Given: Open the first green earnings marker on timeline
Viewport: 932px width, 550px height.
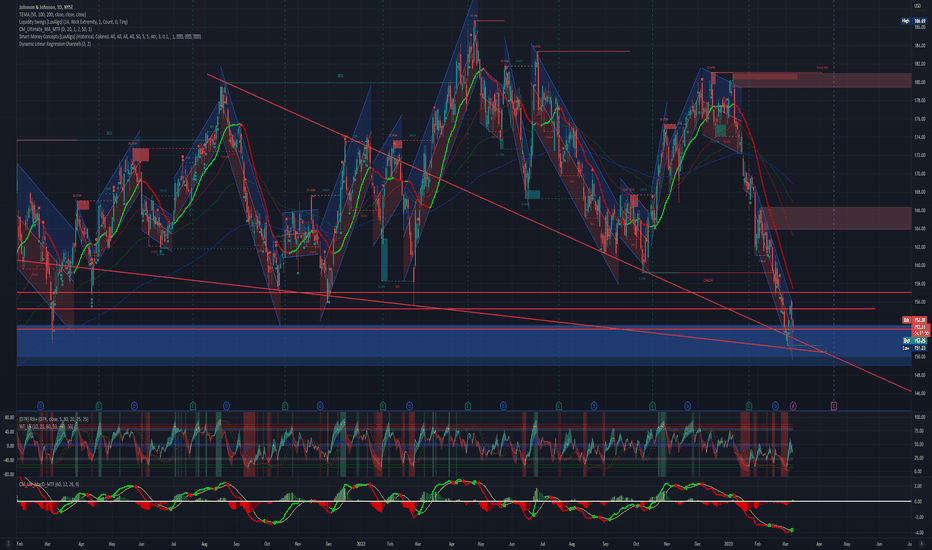Looking at the screenshot, I should [x=99, y=406].
